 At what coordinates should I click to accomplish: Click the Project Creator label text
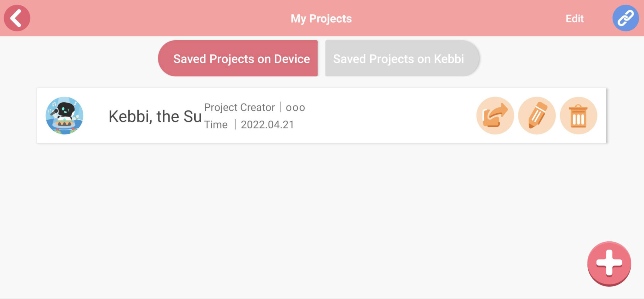point(240,107)
